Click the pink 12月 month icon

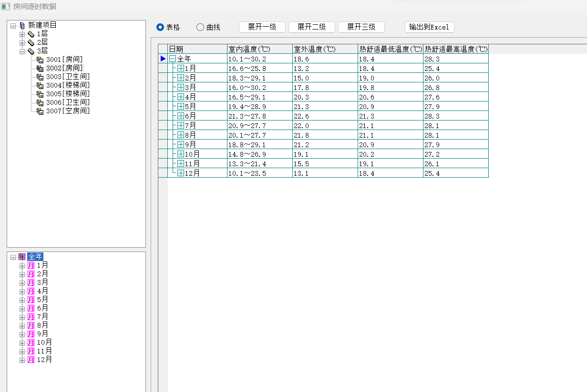click(x=31, y=360)
